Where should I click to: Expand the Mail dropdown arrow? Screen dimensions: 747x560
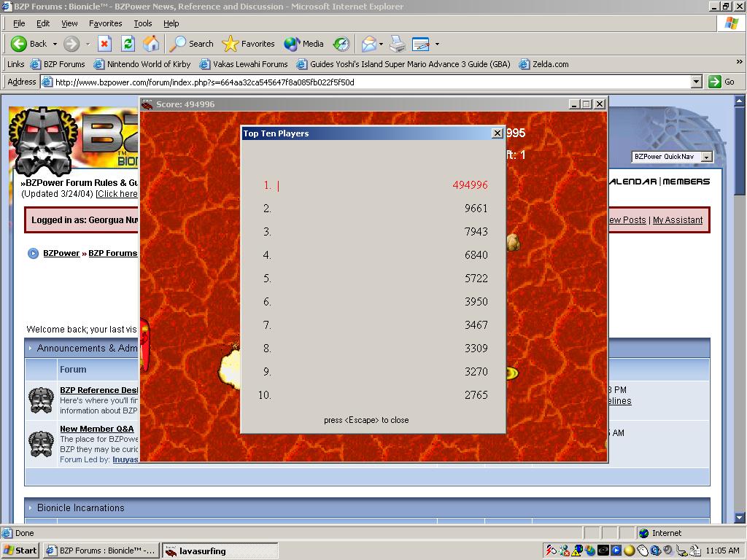(381, 44)
